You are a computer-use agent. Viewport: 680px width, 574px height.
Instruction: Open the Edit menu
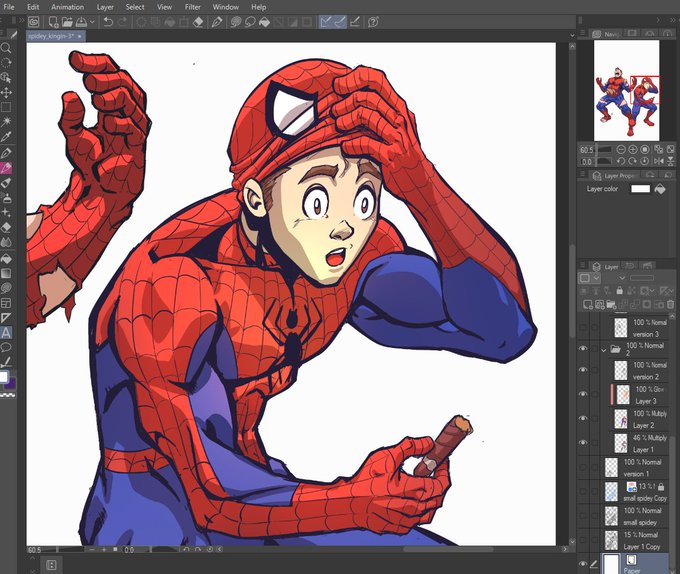[x=33, y=7]
